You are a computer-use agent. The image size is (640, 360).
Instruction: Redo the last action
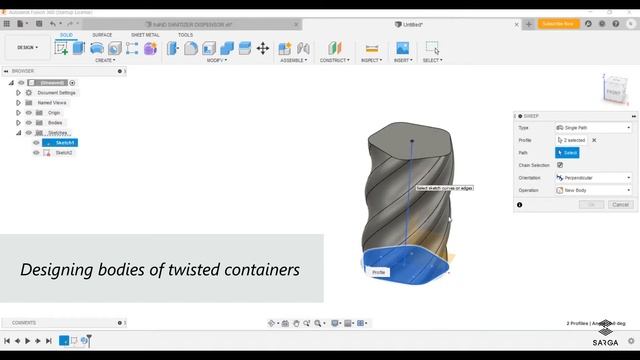pyautogui.click(x=70, y=24)
